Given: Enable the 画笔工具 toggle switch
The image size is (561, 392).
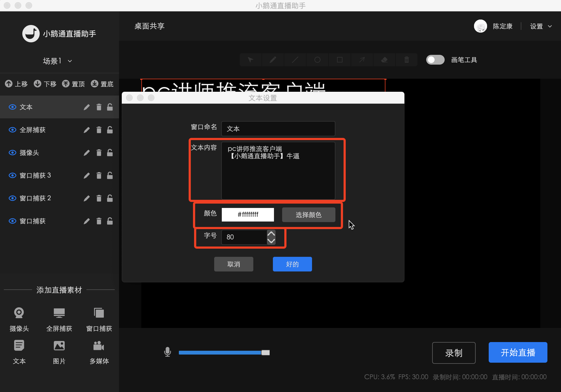Looking at the screenshot, I should 435,59.
